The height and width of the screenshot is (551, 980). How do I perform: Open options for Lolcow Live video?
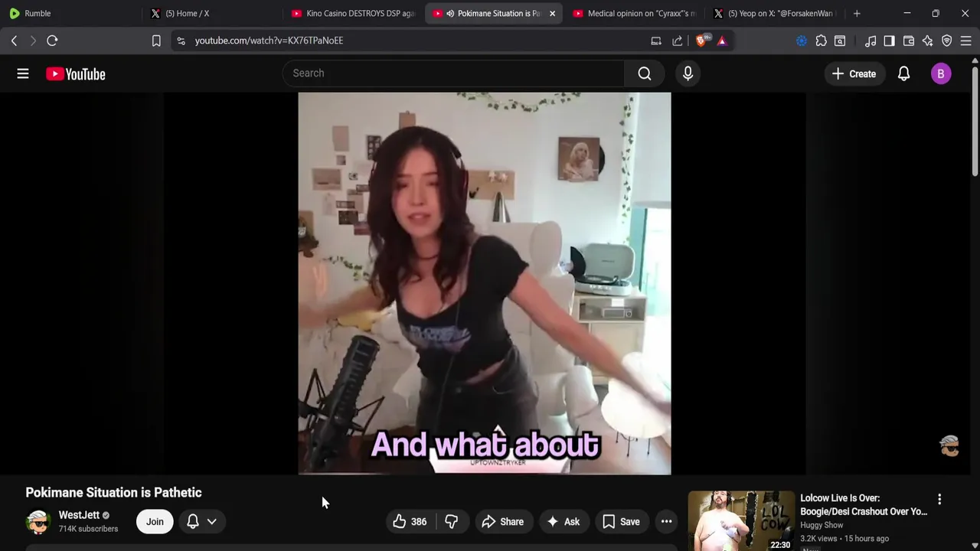click(939, 500)
